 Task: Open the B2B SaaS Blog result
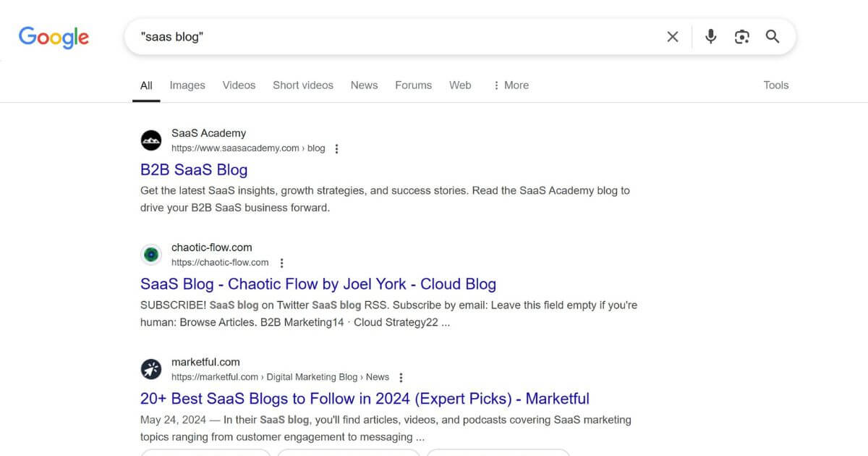click(x=194, y=170)
